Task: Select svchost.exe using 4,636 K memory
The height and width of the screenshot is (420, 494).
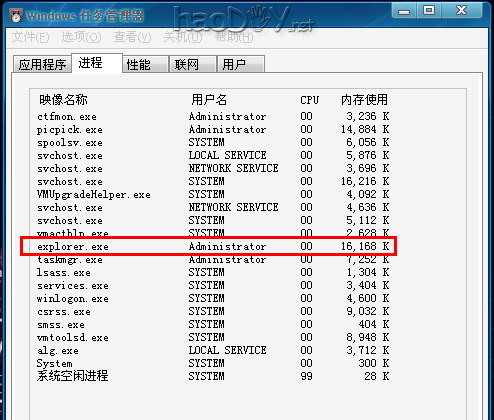Action: pyautogui.click(x=213, y=207)
